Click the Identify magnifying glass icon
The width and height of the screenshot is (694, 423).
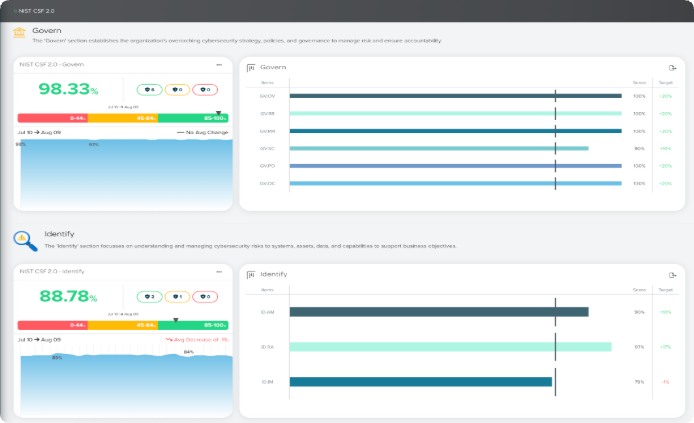point(25,241)
